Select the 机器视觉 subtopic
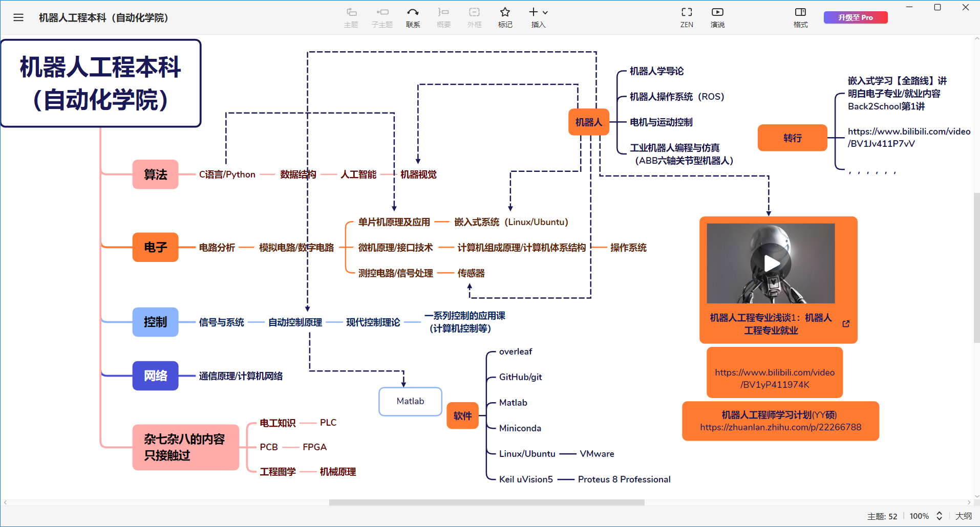The image size is (980, 527). tap(418, 174)
